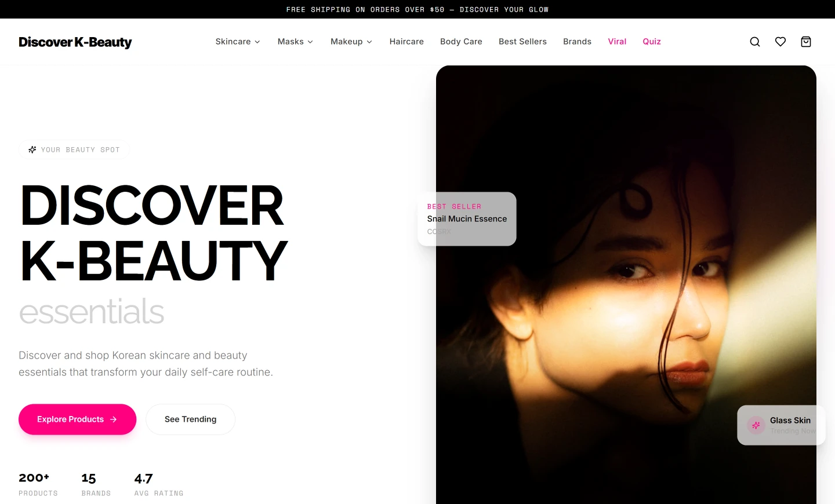The height and width of the screenshot is (504, 835).
Task: Open the Masks dropdown menu
Action: 295,41
